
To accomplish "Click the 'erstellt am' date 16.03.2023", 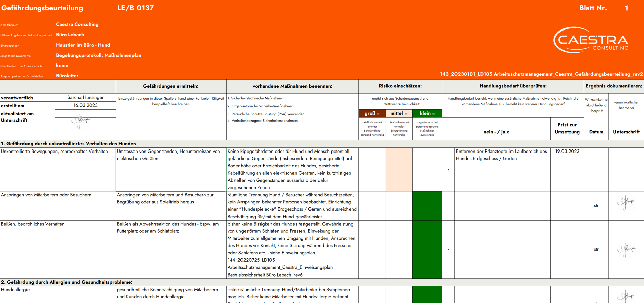I will coord(86,105).
